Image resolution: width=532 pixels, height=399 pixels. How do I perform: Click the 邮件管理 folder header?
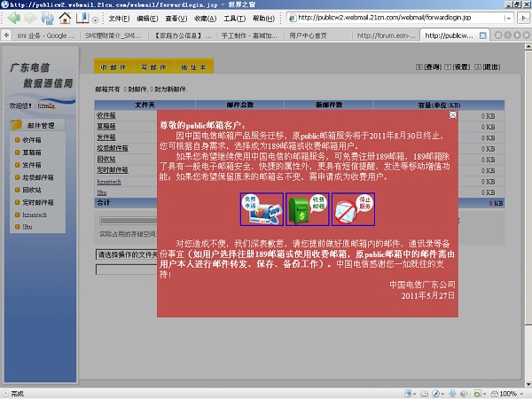pos(37,125)
